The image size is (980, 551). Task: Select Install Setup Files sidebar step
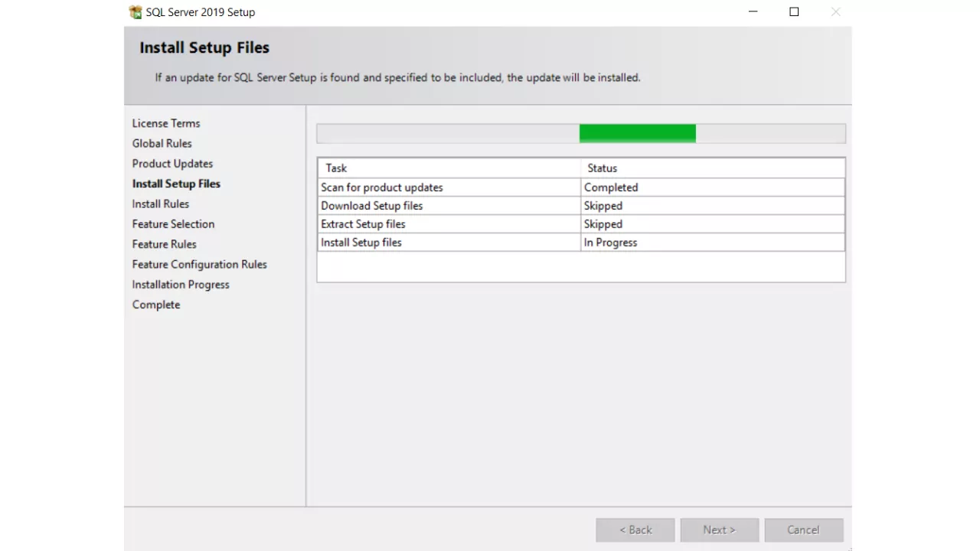point(176,184)
